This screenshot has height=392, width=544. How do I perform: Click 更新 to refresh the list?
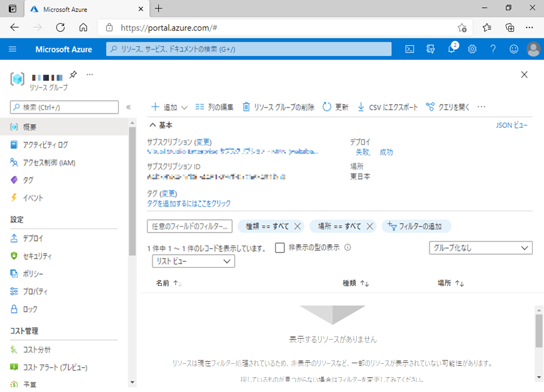tap(336, 107)
